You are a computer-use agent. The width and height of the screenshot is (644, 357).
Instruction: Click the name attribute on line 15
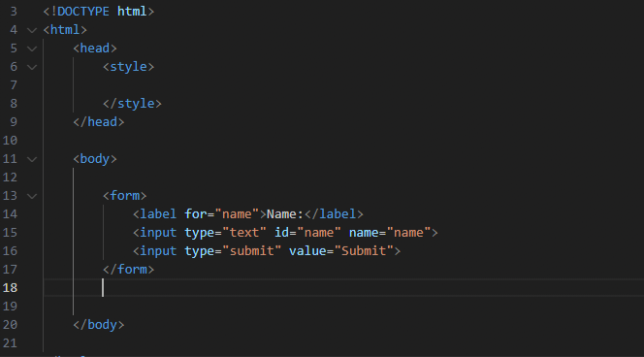click(364, 233)
